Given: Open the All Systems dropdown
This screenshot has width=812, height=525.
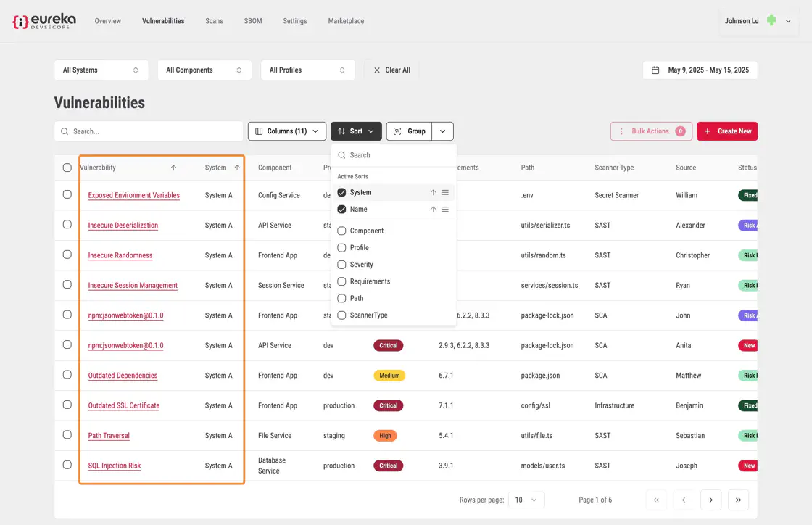Looking at the screenshot, I should click(x=101, y=70).
